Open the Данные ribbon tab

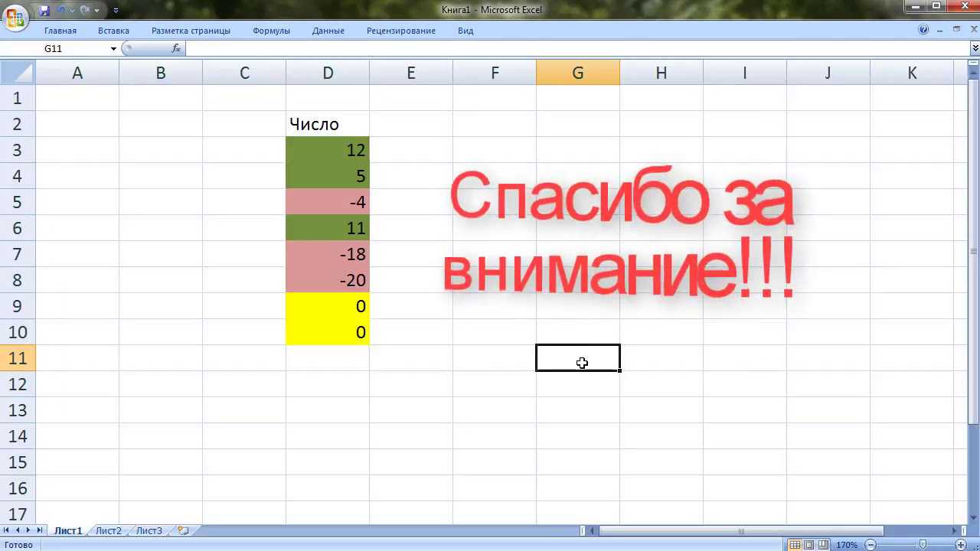coord(328,31)
